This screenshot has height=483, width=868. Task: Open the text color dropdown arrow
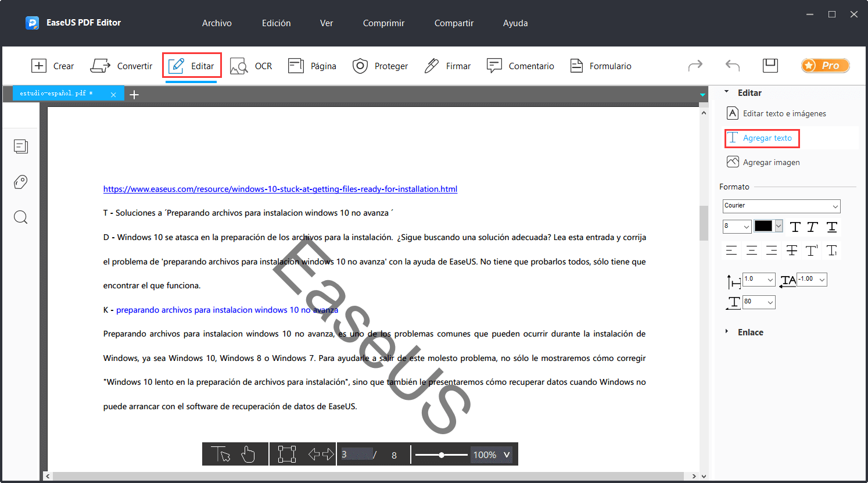pos(779,226)
